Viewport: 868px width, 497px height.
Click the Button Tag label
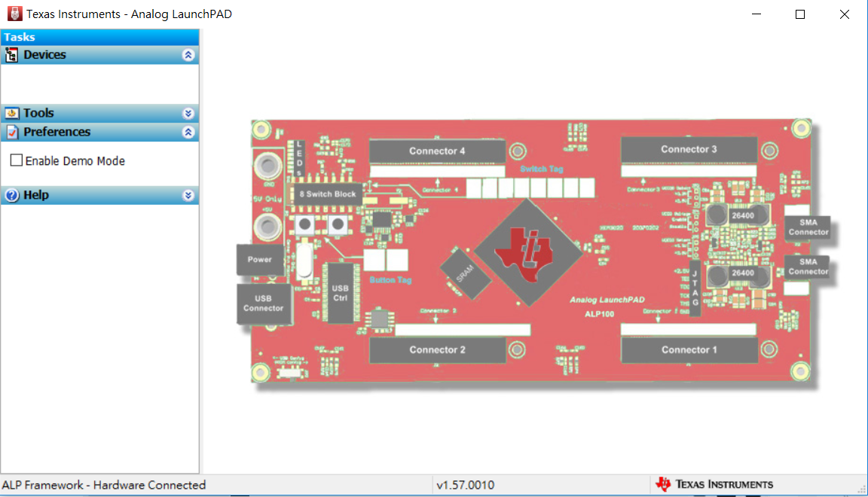click(x=390, y=280)
